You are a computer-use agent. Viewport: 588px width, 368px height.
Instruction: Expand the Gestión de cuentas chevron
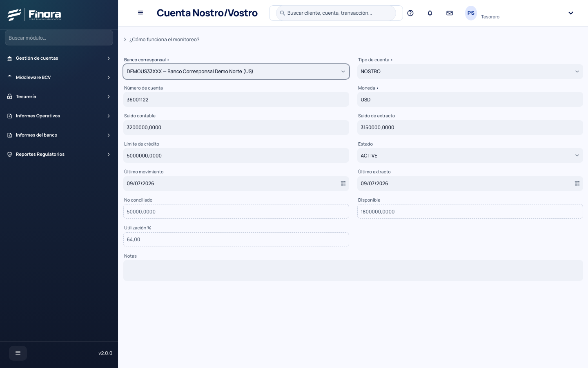pos(109,58)
